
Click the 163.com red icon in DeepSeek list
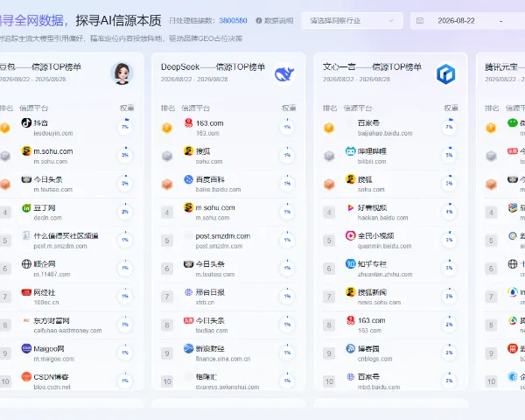pyautogui.click(x=188, y=122)
